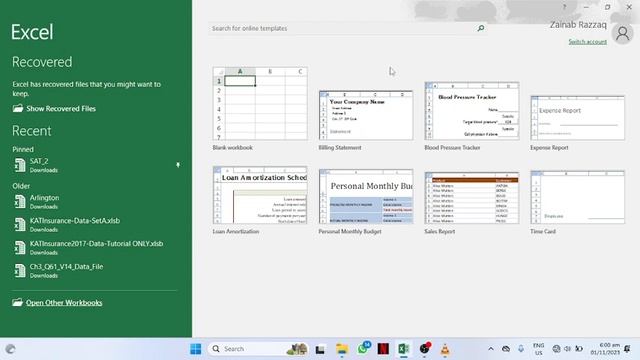Click the search magnifier icon for templates
Screen dimensions: 640x360
[x=481, y=28]
